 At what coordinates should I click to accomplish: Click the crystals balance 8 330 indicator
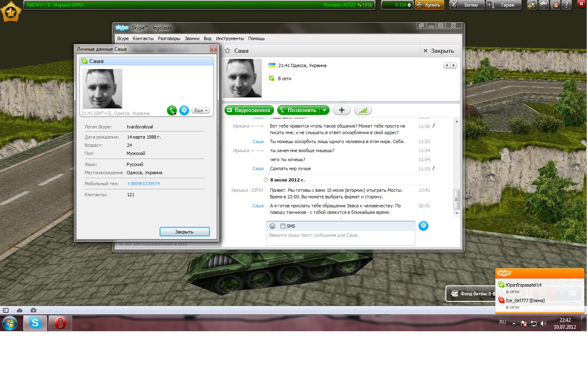[398, 5]
